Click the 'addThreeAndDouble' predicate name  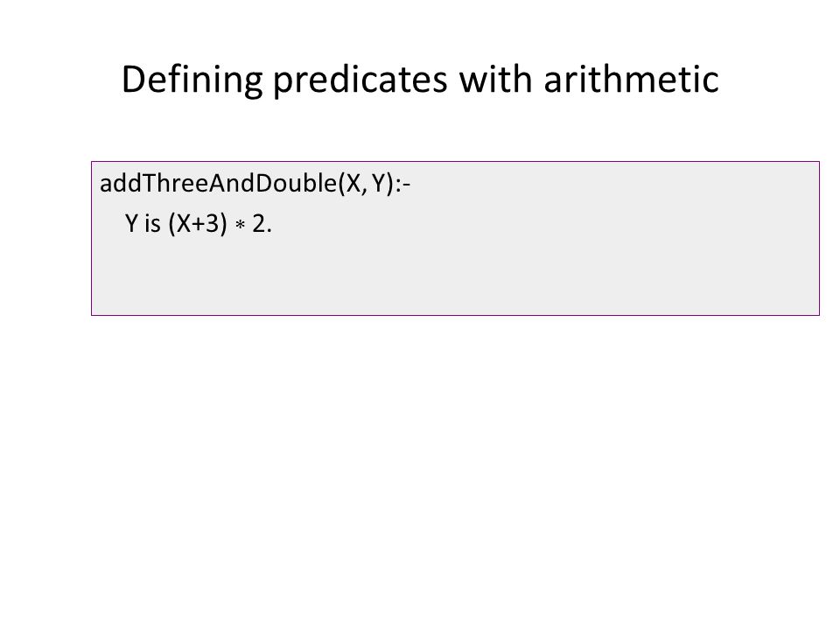[x=219, y=183]
